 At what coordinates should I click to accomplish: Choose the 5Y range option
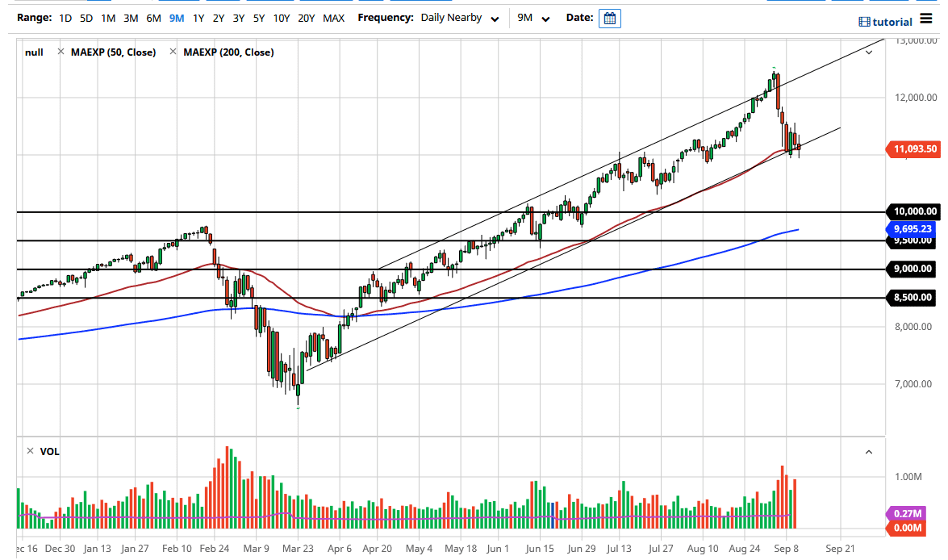pos(258,18)
